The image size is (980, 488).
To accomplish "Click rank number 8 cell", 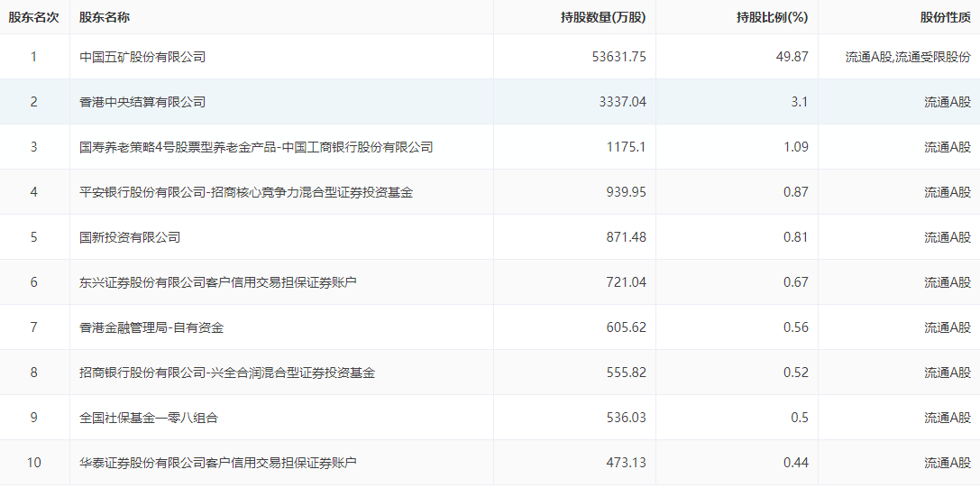I will click(x=33, y=373).
